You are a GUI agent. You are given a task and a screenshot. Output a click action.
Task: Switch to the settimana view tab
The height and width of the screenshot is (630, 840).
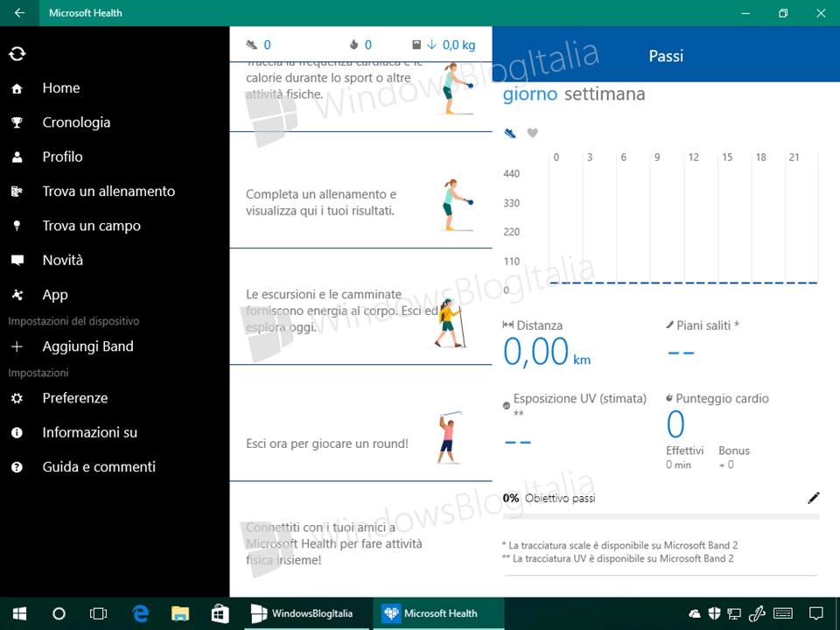(x=605, y=94)
